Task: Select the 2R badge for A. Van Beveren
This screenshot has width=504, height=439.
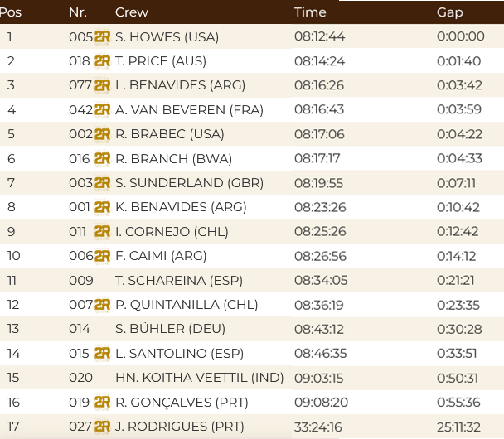Action: 103,110
